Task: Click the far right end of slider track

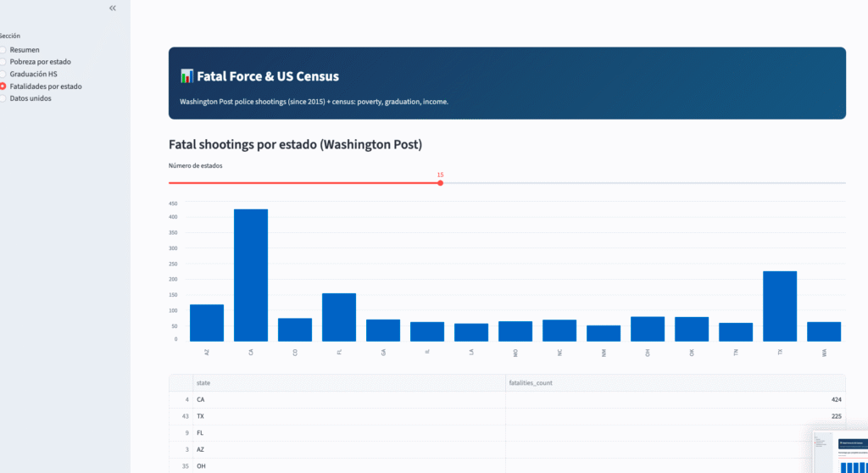Action: (x=843, y=183)
